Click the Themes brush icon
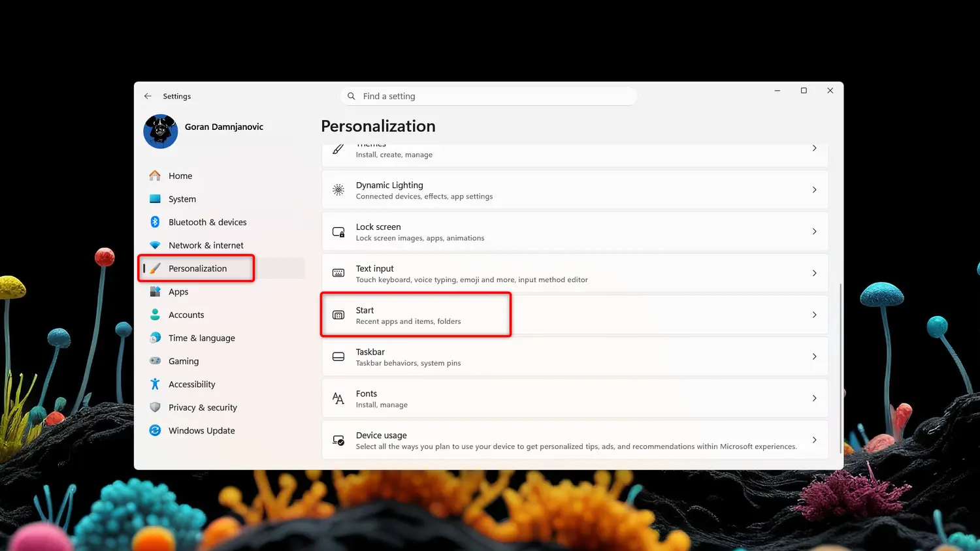 338,149
